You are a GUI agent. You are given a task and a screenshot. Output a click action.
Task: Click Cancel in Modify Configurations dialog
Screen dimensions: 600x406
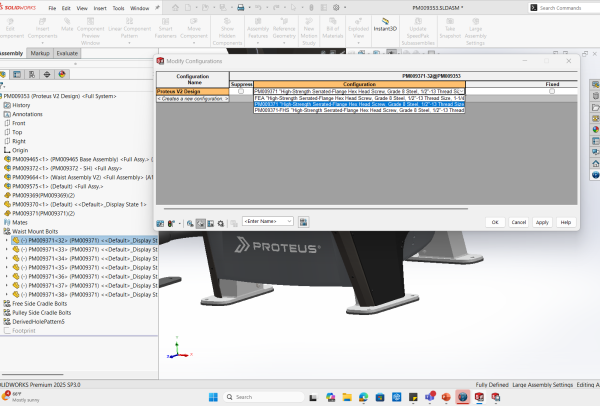(518, 222)
